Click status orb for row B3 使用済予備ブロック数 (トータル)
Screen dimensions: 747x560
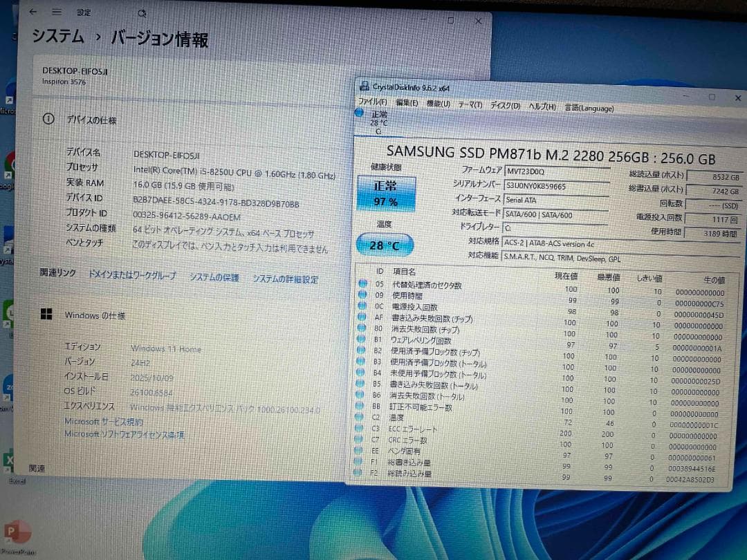click(360, 361)
